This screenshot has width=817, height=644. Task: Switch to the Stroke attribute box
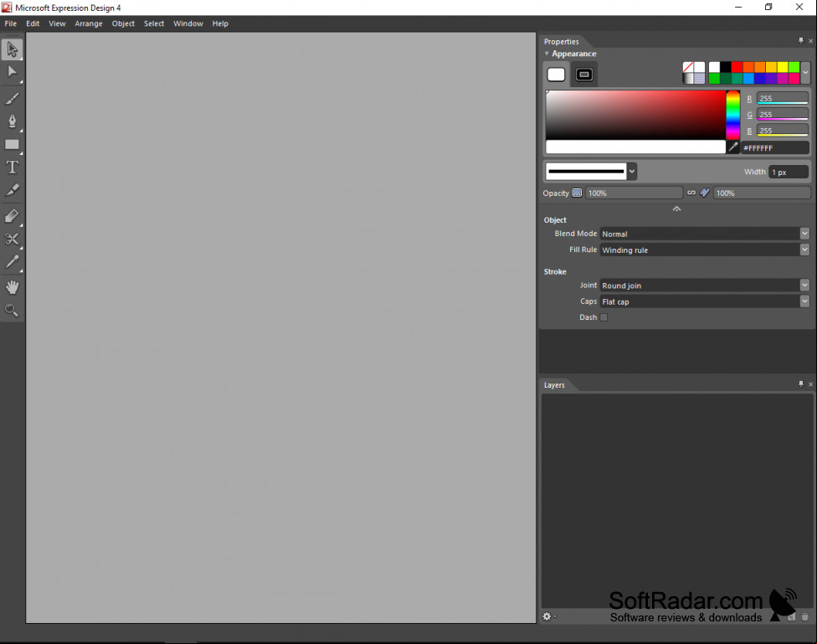pos(584,75)
